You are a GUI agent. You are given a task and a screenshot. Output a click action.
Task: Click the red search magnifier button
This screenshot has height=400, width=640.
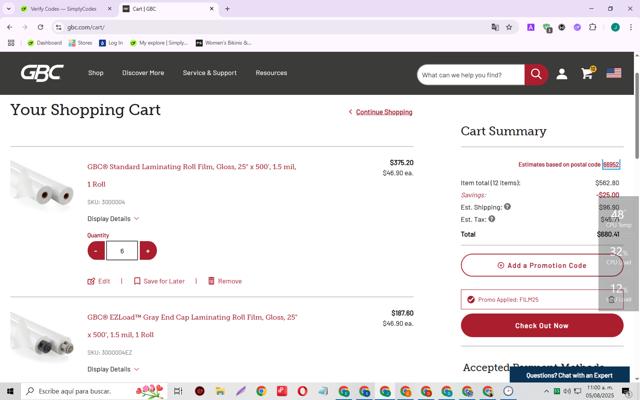(x=536, y=75)
